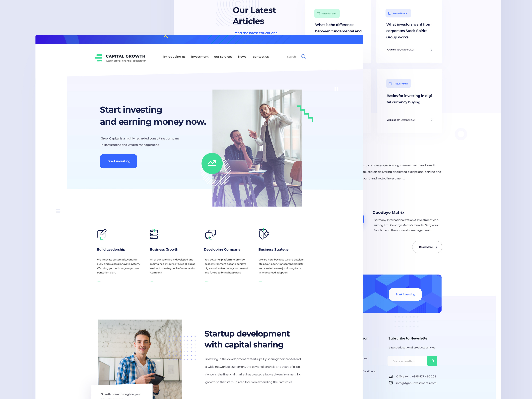532x399 pixels.
Task: Click the Contact Us navigation link
Action: pyautogui.click(x=260, y=57)
